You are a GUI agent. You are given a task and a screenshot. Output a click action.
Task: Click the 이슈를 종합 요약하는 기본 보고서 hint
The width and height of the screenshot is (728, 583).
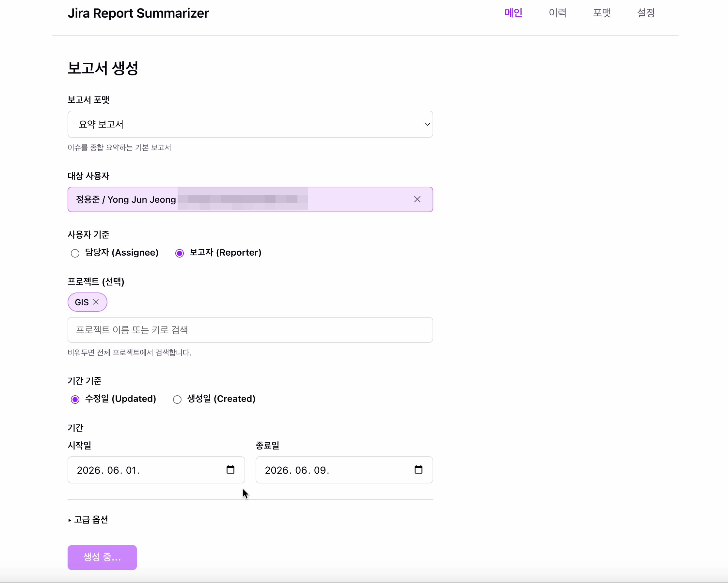119,148
